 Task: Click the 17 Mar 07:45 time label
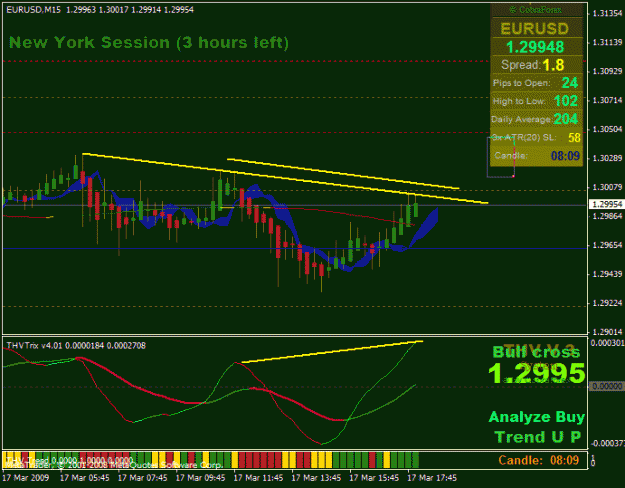143,478
